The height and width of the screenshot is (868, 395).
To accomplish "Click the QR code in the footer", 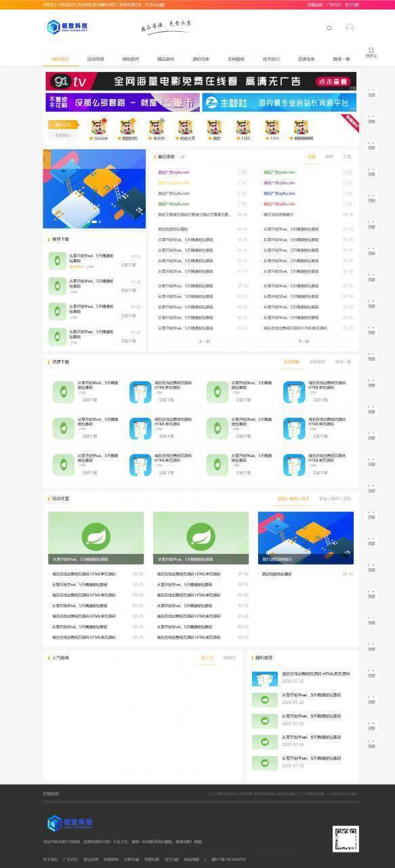I will pos(346,839).
